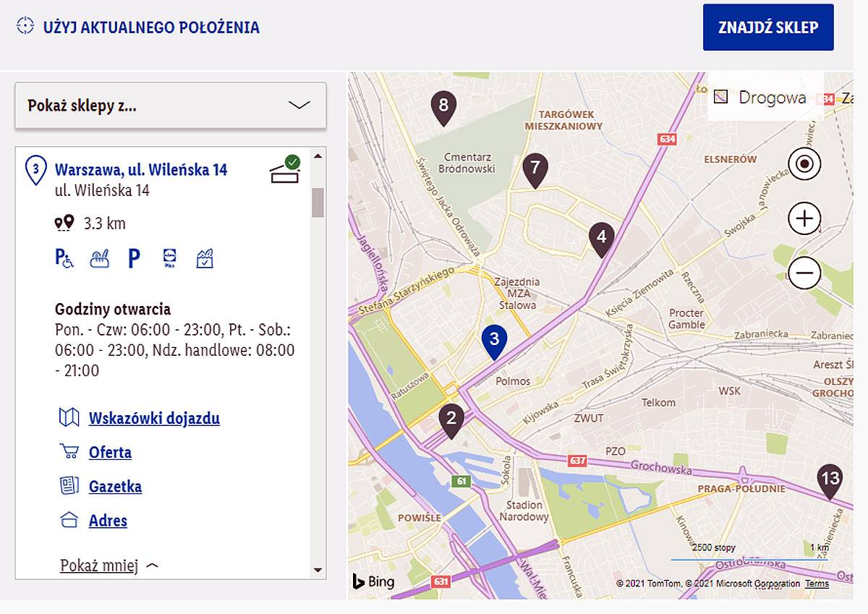Click the 'Polmos' map label
The image size is (868, 614).
tap(513, 381)
